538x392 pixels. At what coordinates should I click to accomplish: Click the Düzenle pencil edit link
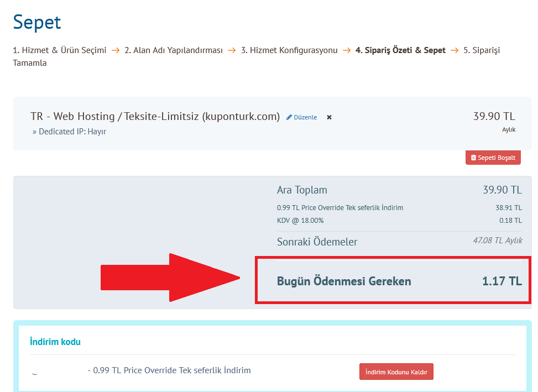(302, 117)
